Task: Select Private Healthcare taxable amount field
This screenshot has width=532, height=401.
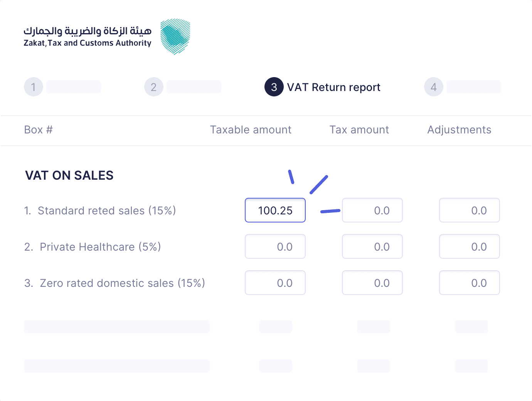Action: click(275, 246)
